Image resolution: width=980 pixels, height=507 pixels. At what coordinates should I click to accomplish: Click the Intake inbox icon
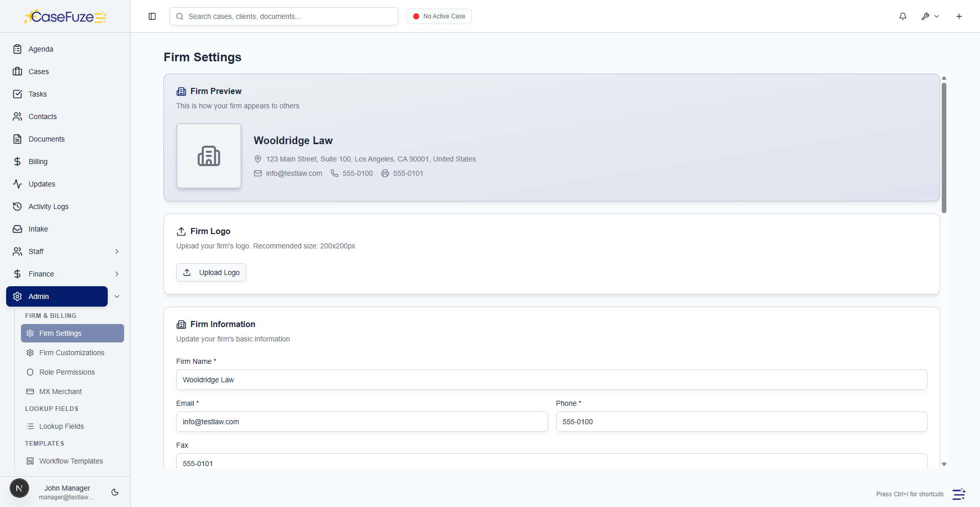[x=17, y=229]
